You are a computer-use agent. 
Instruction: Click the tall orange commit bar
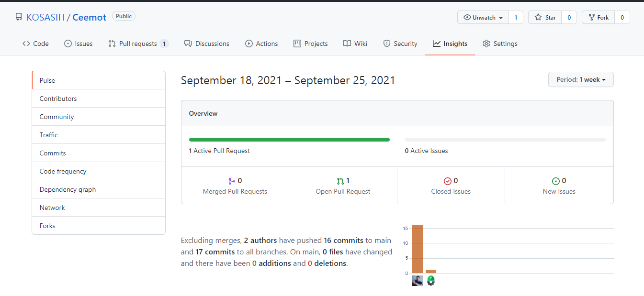(418, 249)
